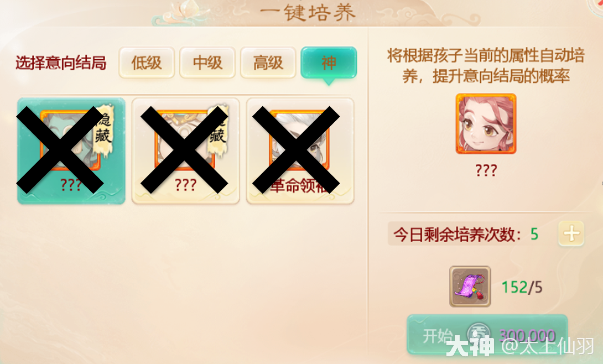Add more training attempts with plus button
This screenshot has height=364, width=603.
tap(571, 233)
